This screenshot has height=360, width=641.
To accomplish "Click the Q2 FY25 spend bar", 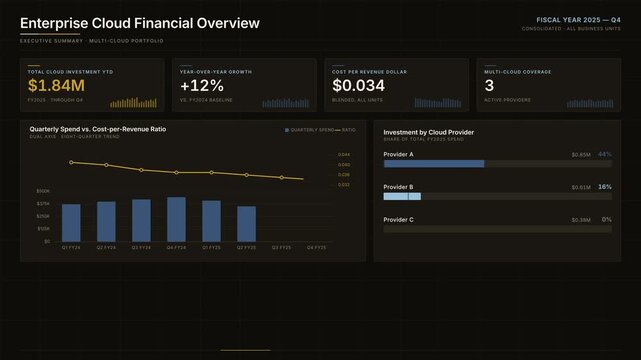I will coord(247,224).
